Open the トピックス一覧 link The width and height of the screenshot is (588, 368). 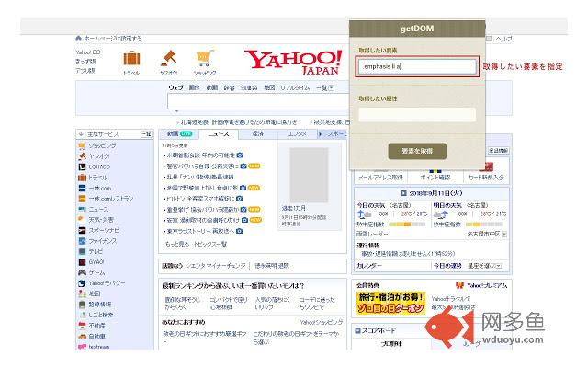[x=210, y=244]
